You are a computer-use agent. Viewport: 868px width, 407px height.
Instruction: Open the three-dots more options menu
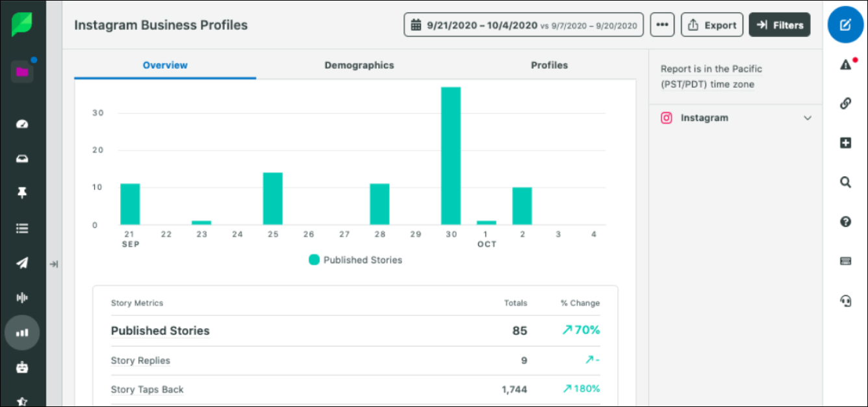[x=662, y=25]
